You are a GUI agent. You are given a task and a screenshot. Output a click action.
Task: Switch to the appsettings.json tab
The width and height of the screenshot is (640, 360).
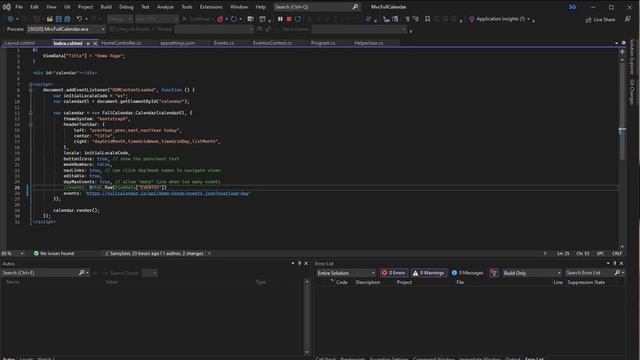[177, 43]
